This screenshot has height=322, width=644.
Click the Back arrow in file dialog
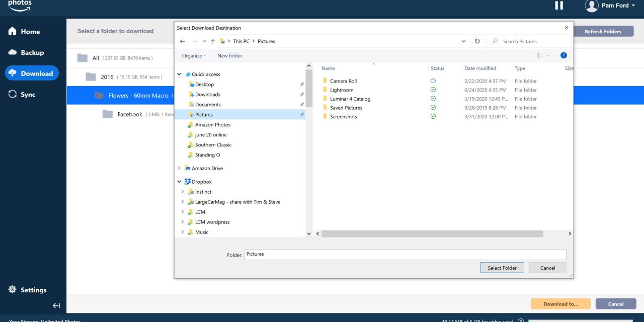(183, 41)
